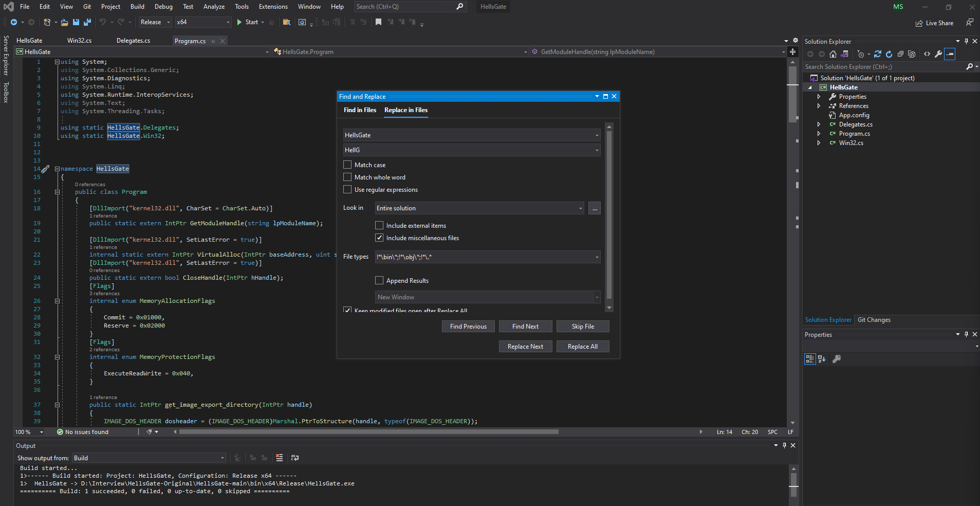The image size is (980, 506).
Task: Expand the Program.cs node in Solution Explorer
Action: coord(819,134)
